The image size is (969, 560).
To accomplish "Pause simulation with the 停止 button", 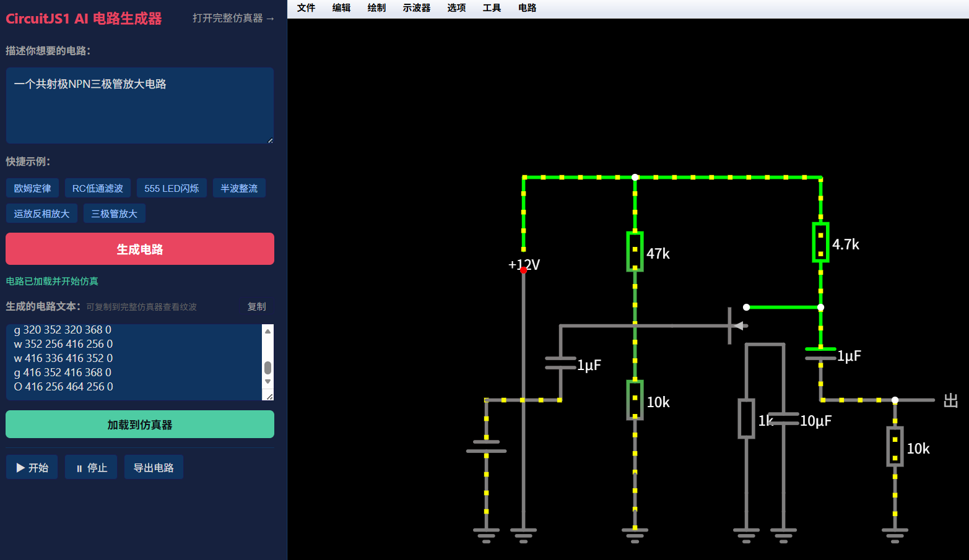I will point(91,467).
